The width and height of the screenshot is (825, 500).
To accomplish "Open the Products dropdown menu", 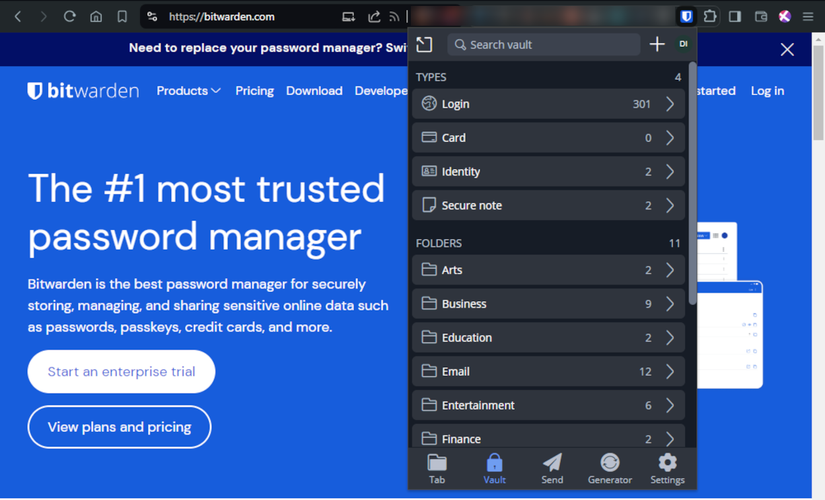I will point(188,91).
